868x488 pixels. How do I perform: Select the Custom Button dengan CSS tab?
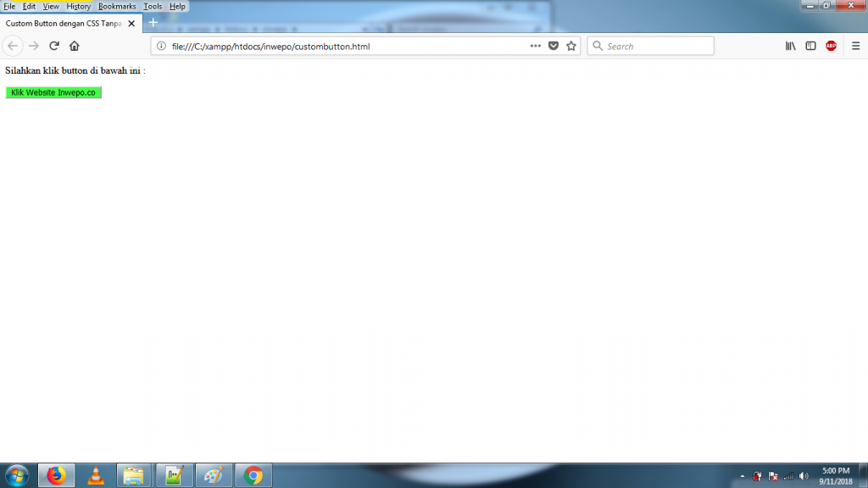pyautogui.click(x=71, y=23)
